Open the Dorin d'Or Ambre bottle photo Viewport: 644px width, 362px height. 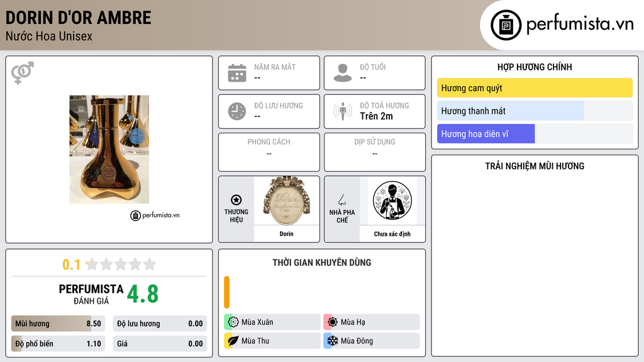point(109,150)
